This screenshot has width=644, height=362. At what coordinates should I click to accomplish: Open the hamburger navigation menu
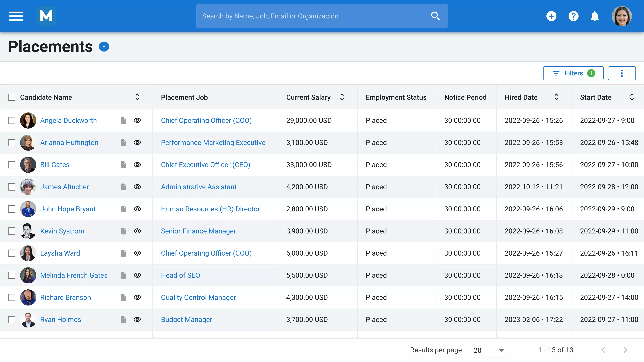pos(16,16)
